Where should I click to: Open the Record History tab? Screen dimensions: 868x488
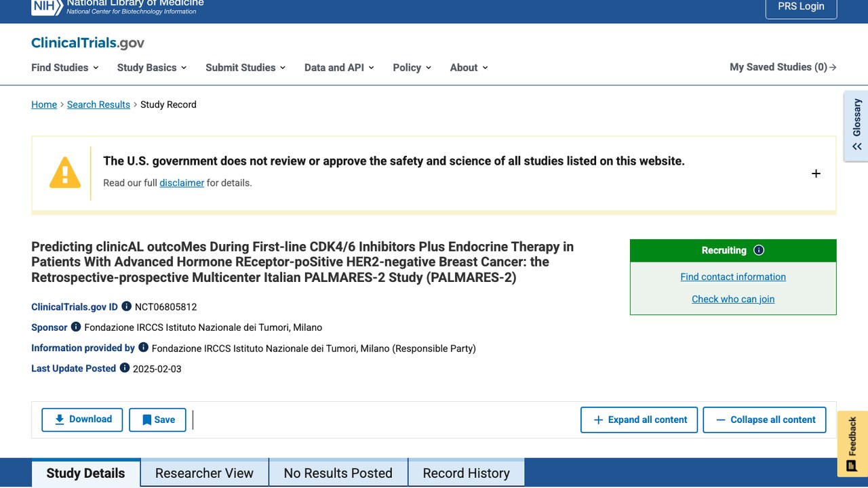466,473
